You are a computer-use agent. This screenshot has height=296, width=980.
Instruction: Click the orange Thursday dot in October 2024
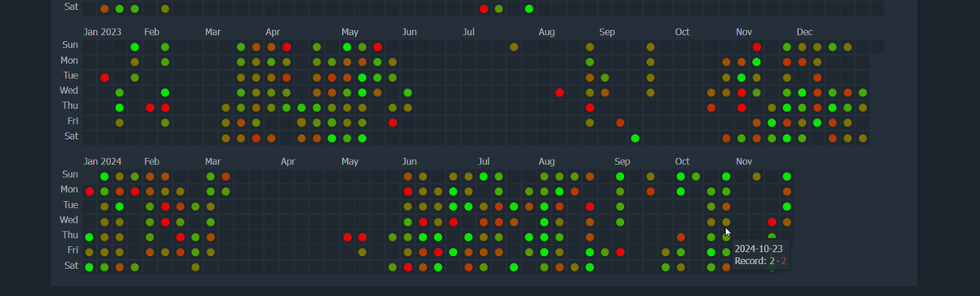[x=681, y=237]
